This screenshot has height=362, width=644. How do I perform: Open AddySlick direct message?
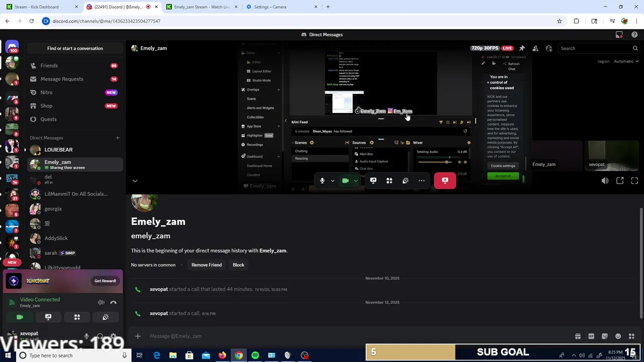(x=75, y=238)
